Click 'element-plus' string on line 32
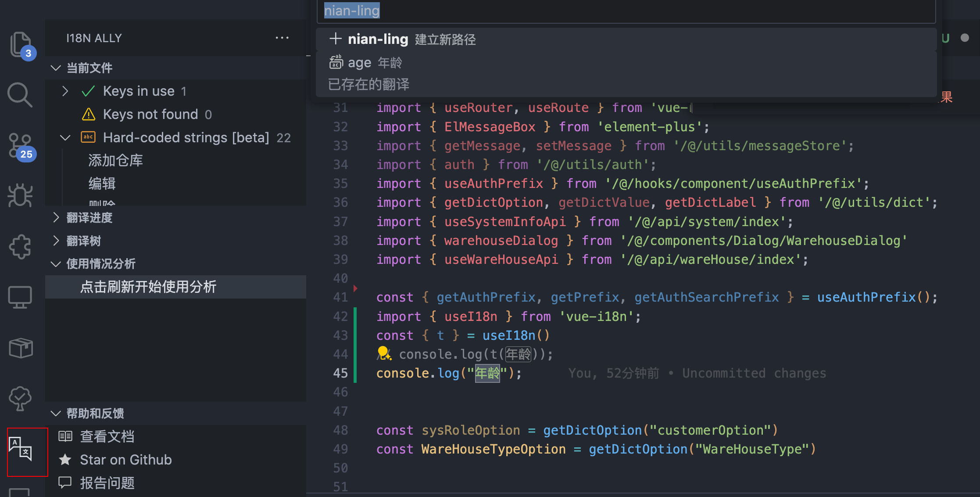 point(650,126)
